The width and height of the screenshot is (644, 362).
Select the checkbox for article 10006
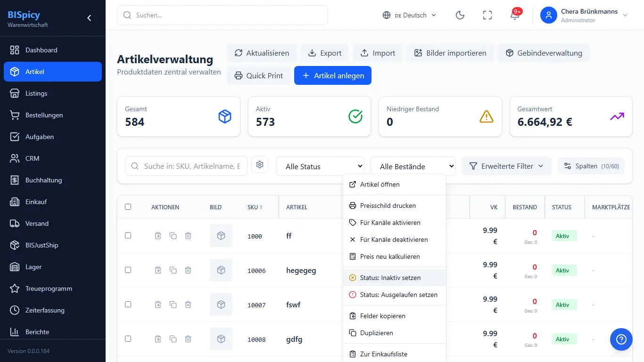[128, 270]
